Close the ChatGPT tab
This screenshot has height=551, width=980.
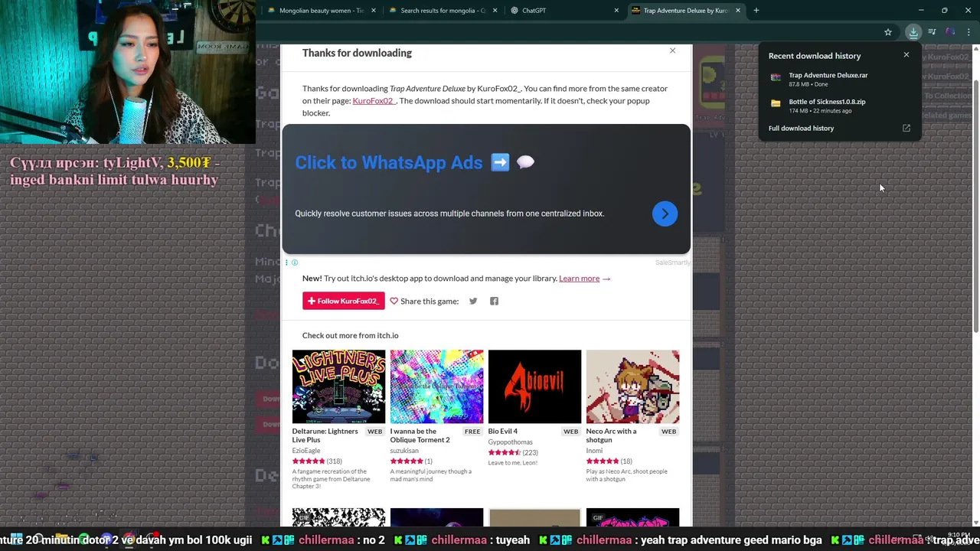(616, 11)
